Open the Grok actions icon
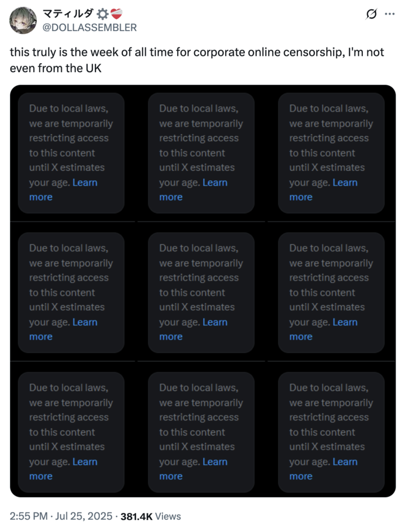404x532 pixels. pyautogui.click(x=371, y=15)
